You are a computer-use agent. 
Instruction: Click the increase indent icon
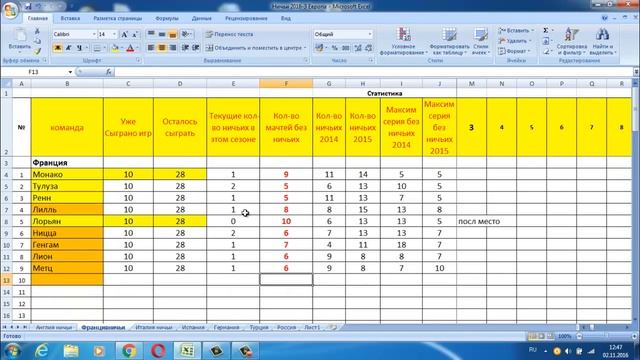click(x=196, y=48)
